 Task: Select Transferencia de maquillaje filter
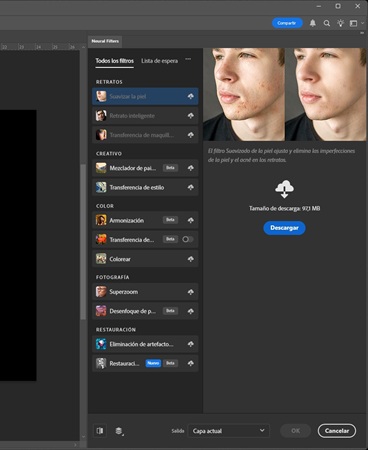click(x=145, y=135)
